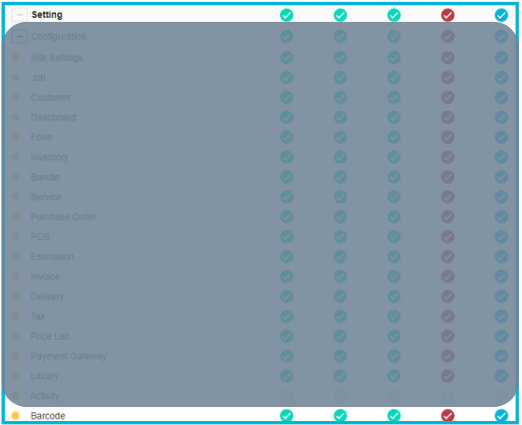
Task: Select the Estimation item
Action: [52, 257]
